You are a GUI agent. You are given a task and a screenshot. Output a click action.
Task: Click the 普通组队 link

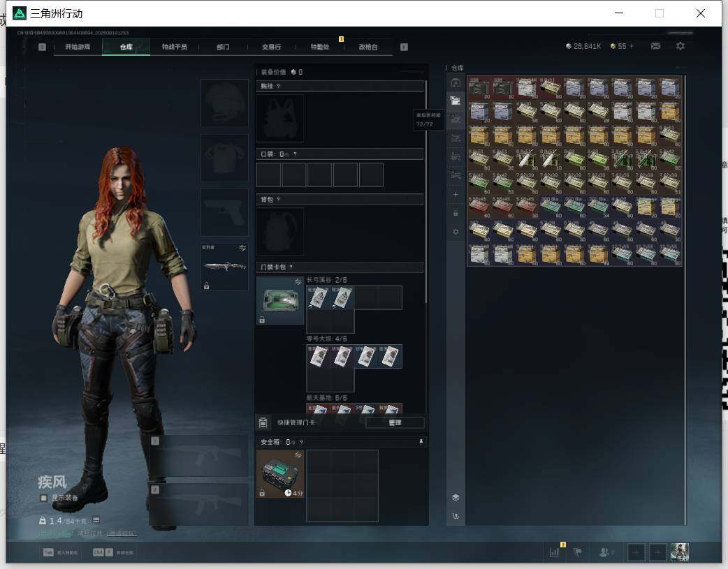pyautogui.click(x=122, y=533)
